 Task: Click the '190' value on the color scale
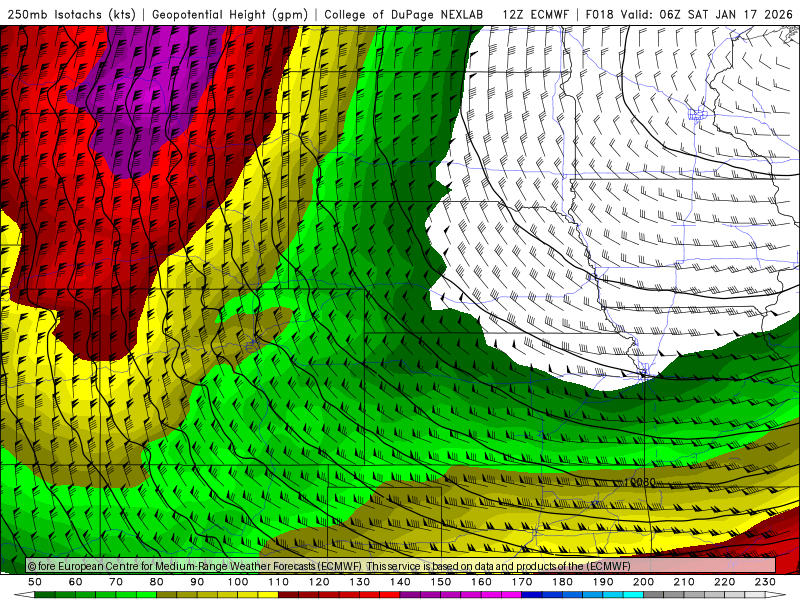pos(603,582)
